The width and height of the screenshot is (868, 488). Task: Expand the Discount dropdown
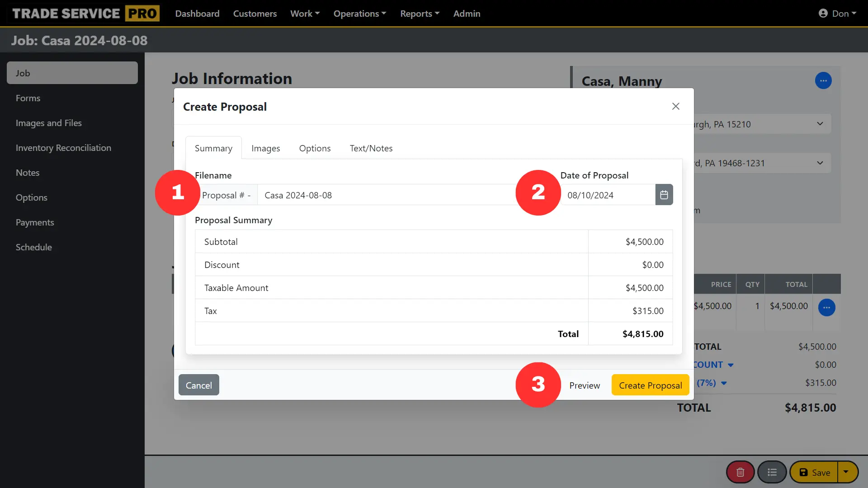(x=730, y=365)
